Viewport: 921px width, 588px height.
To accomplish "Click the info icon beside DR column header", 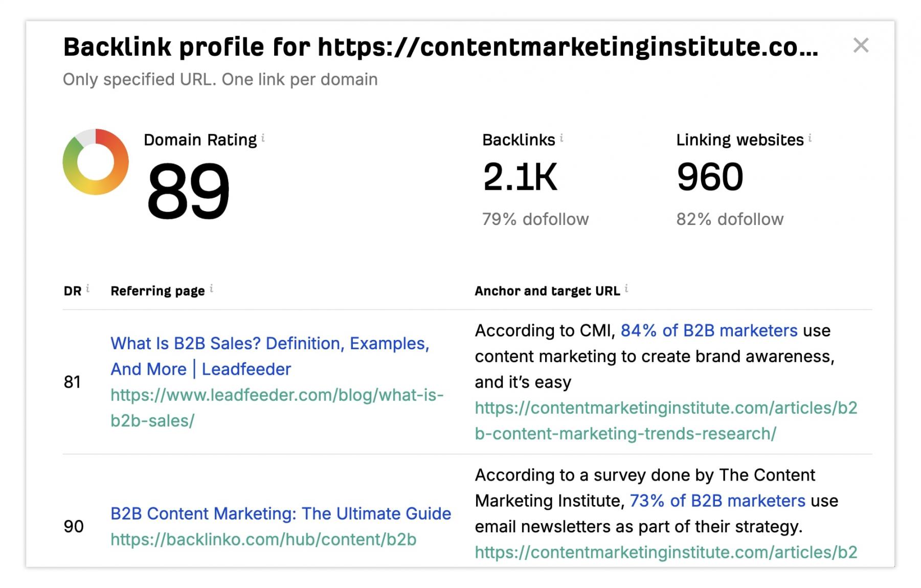I will [88, 288].
